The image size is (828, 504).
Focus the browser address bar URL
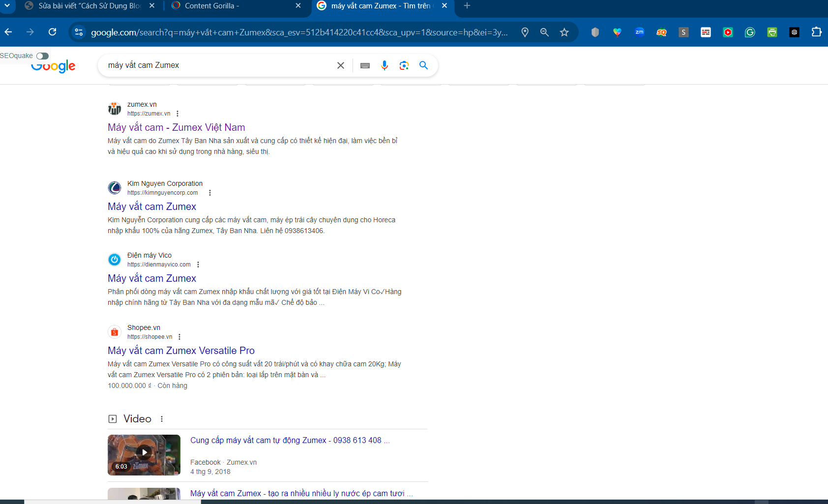coord(299,32)
